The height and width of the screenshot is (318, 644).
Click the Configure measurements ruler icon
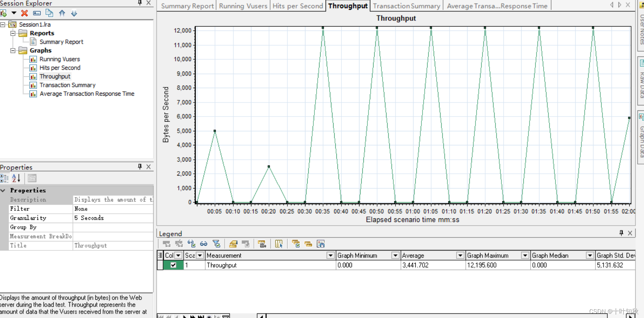click(233, 244)
